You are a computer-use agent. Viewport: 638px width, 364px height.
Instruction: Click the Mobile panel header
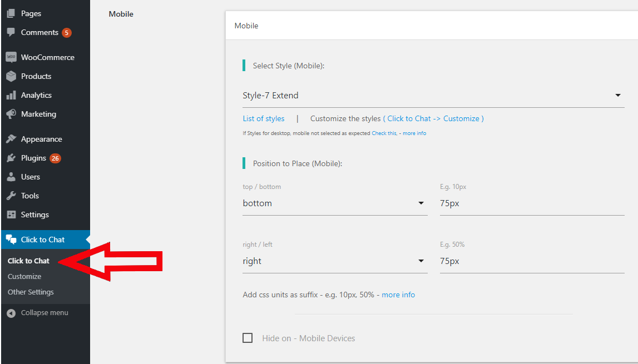(x=432, y=26)
